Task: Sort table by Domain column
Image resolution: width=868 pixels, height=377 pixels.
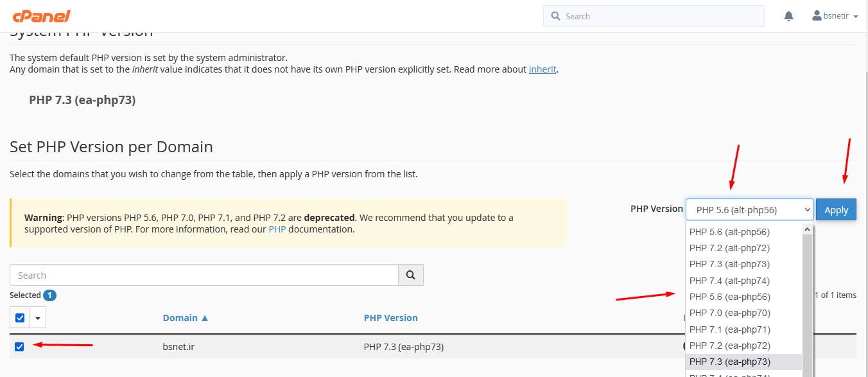Action: pos(186,318)
